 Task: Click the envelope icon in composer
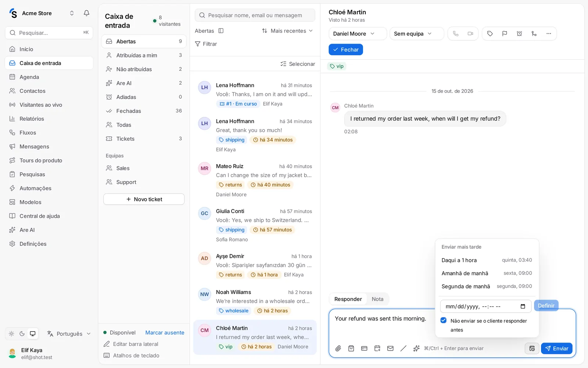tap(390, 348)
